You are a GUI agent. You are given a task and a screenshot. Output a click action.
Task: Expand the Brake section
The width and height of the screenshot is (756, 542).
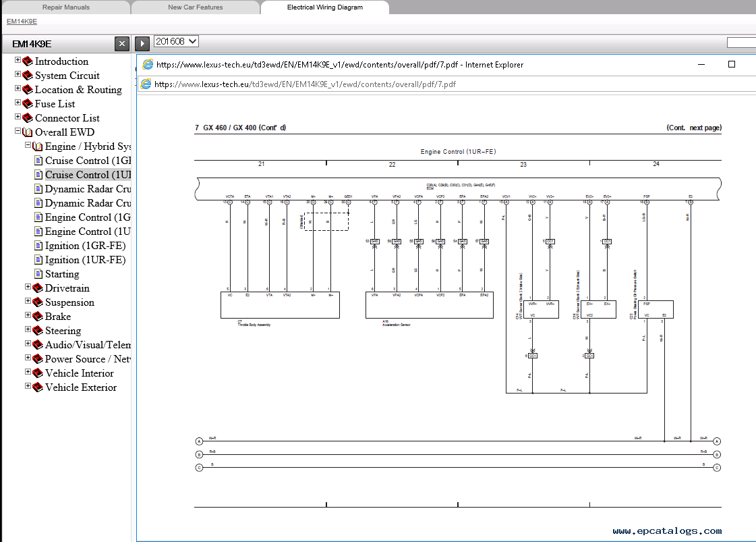coord(28,316)
